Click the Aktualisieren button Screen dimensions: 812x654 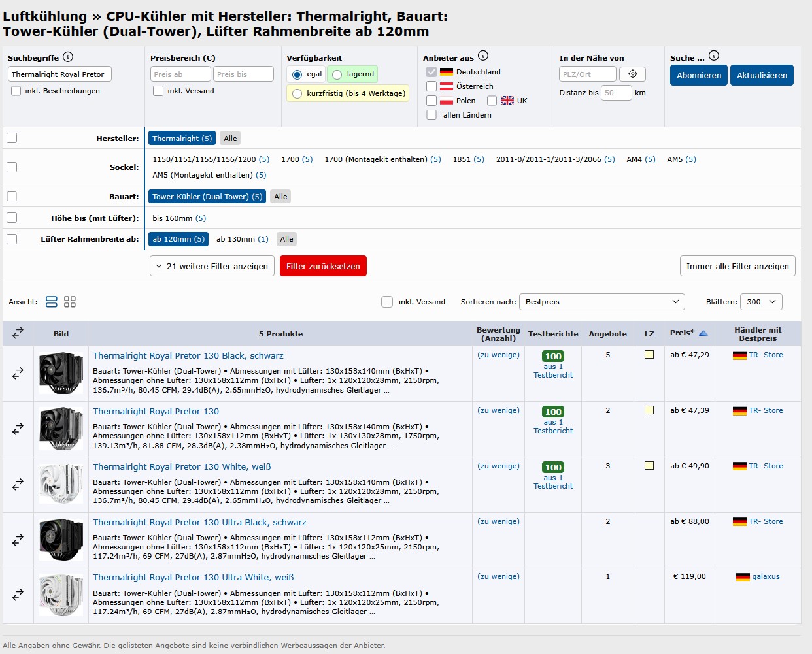(762, 75)
